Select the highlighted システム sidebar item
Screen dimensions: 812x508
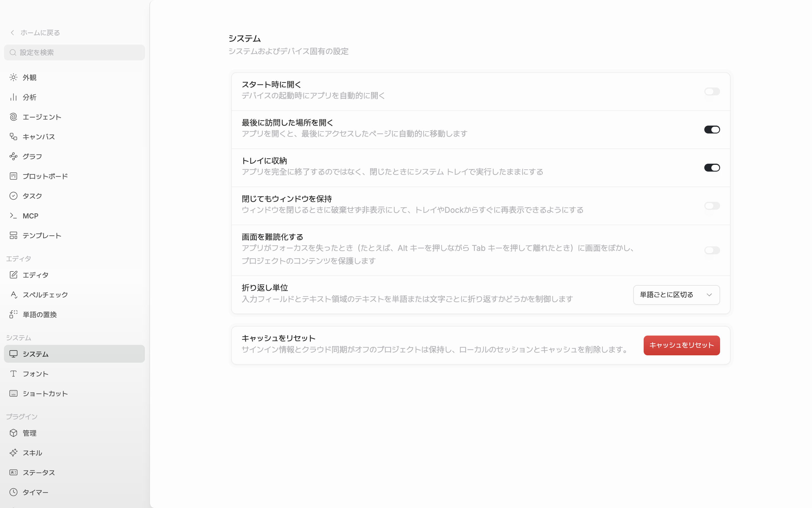click(x=74, y=354)
